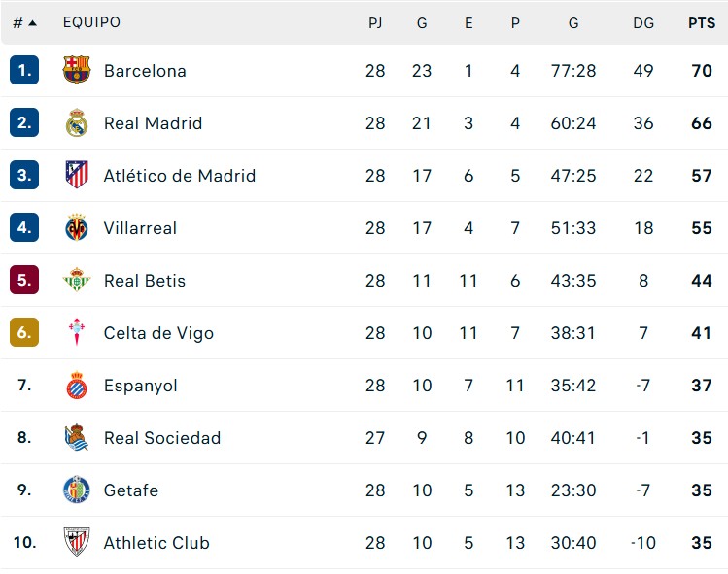728x574 pixels.
Task: Select the Real Betis crest icon
Action: (x=76, y=281)
